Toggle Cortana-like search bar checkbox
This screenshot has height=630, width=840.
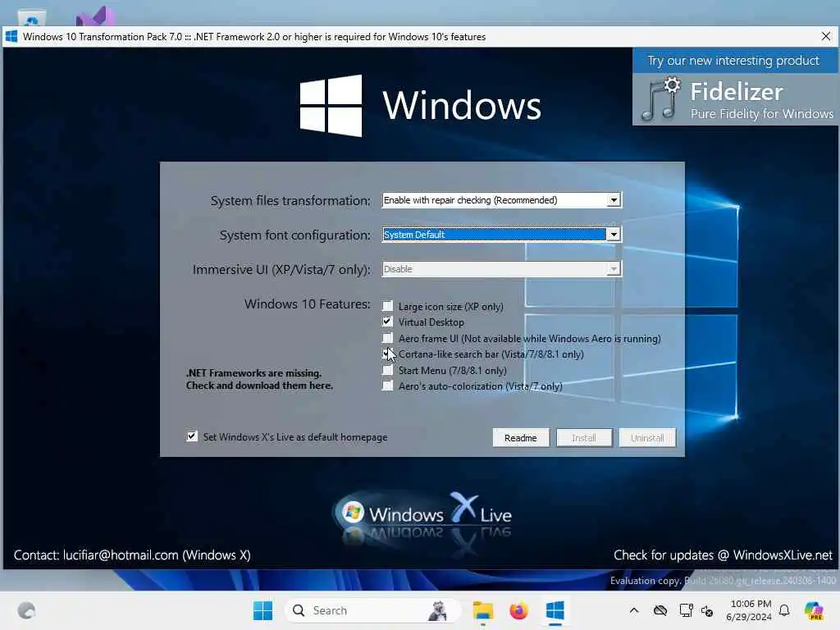387,354
